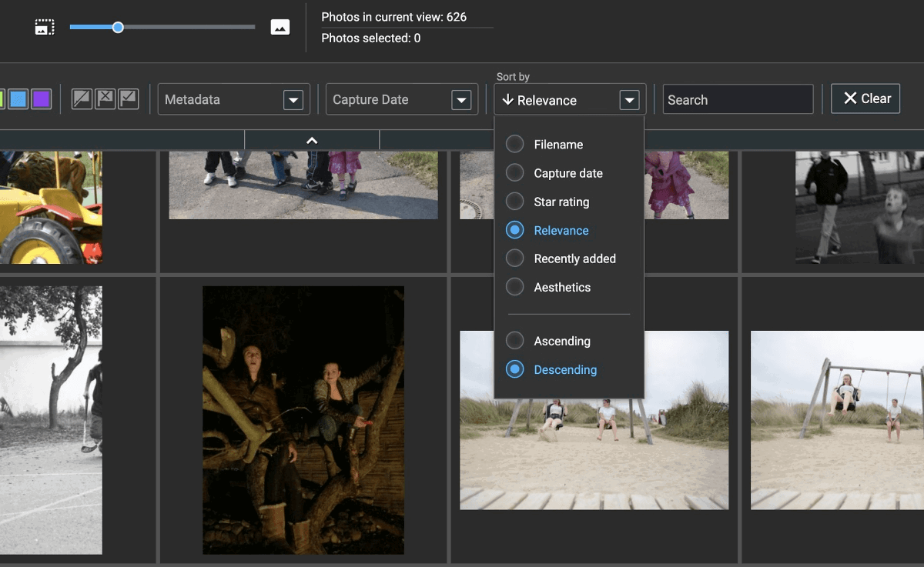This screenshot has height=567, width=924.
Task: Filter by picked flag with checkmark
Action: 129,99
